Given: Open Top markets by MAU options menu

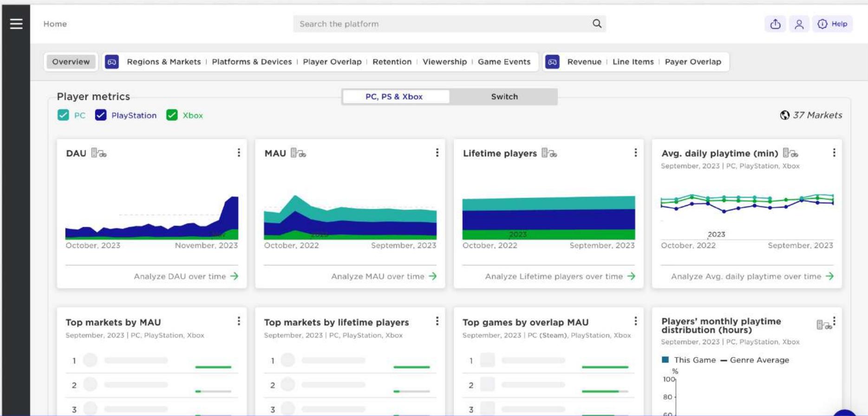Looking at the screenshot, I should click(x=239, y=321).
